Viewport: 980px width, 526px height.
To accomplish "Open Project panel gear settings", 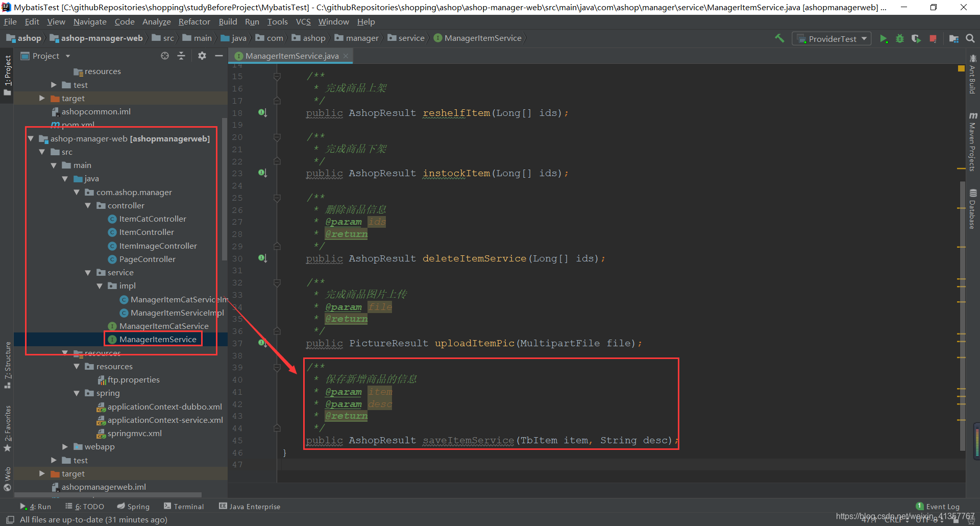I will pyautogui.click(x=202, y=56).
